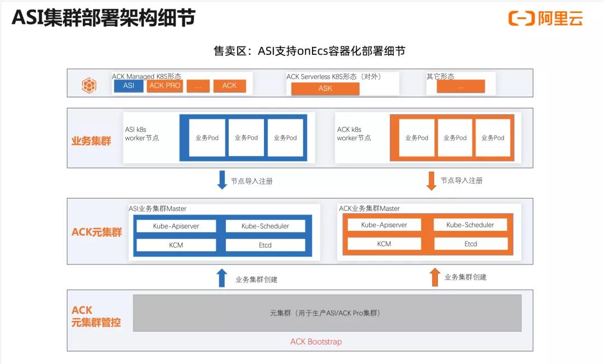Select the blue ASI form icon
This screenshot has width=604, height=364.
click(x=129, y=86)
